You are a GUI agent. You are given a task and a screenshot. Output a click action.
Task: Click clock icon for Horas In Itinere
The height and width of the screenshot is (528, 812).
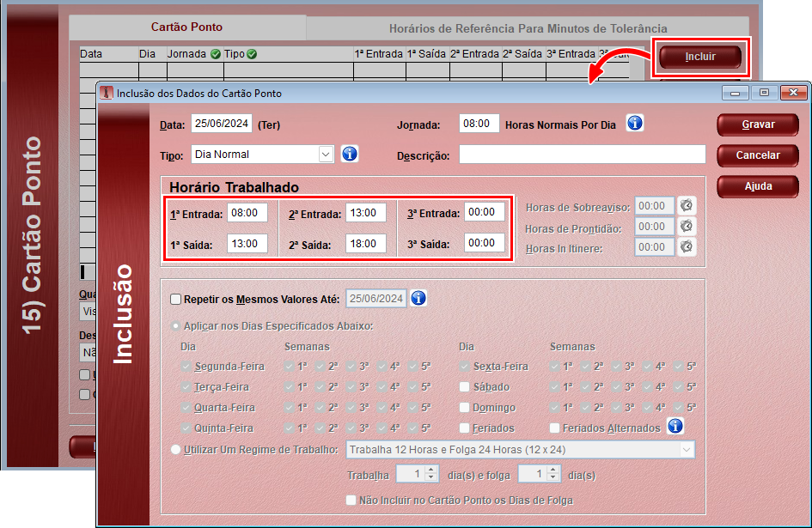pos(687,247)
